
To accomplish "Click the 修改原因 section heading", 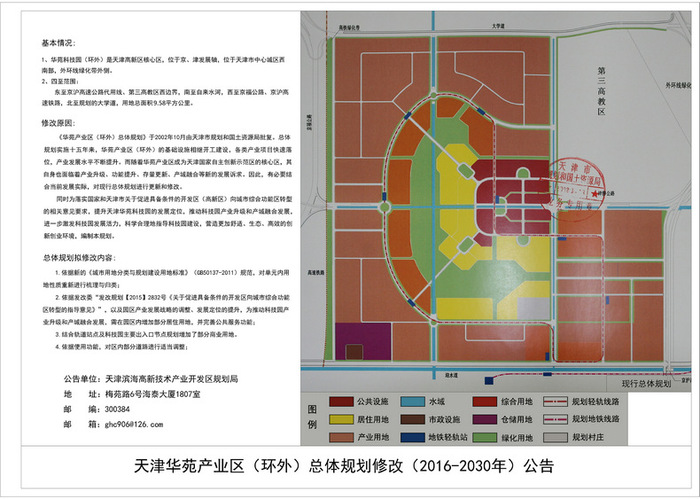I will click(58, 123).
